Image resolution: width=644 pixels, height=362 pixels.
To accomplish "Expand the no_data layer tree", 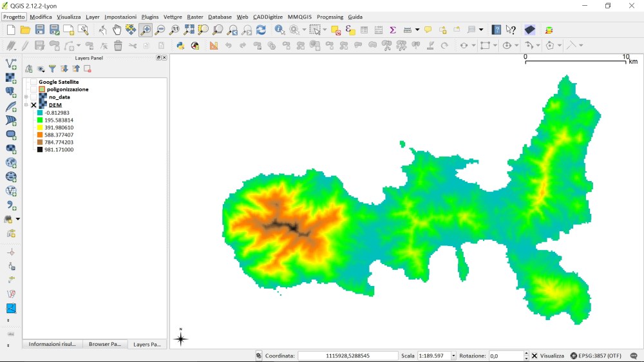I will click(26, 97).
